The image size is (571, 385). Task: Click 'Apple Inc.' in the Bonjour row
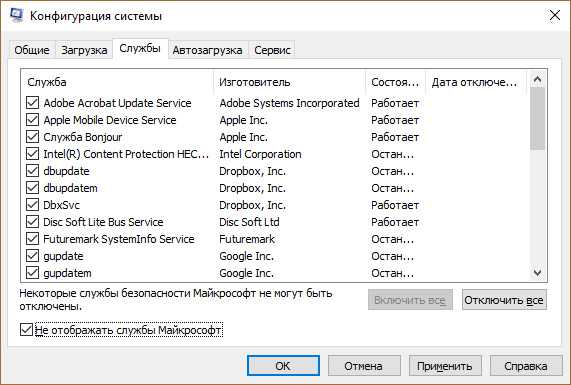tap(243, 137)
